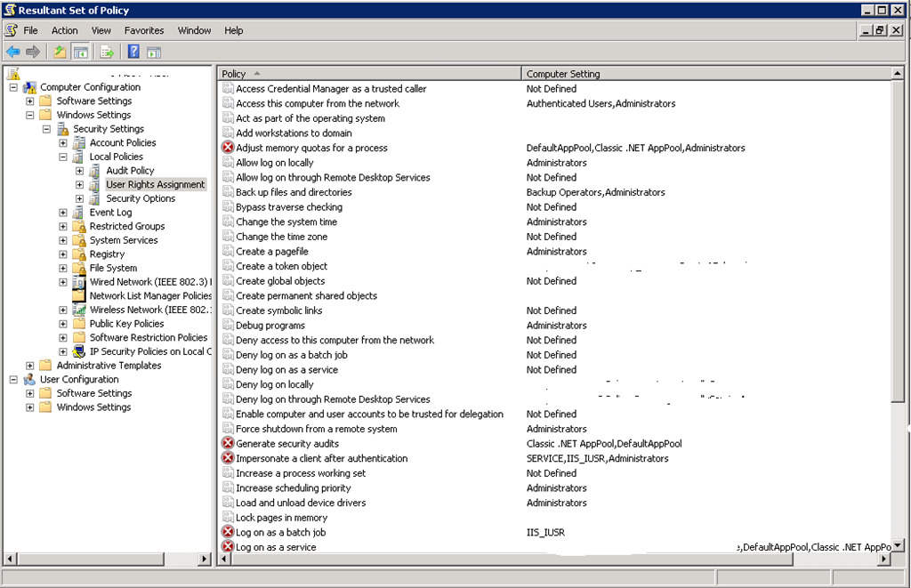Expand the Public Key Policies node
This screenshot has width=911, height=588.
point(63,324)
